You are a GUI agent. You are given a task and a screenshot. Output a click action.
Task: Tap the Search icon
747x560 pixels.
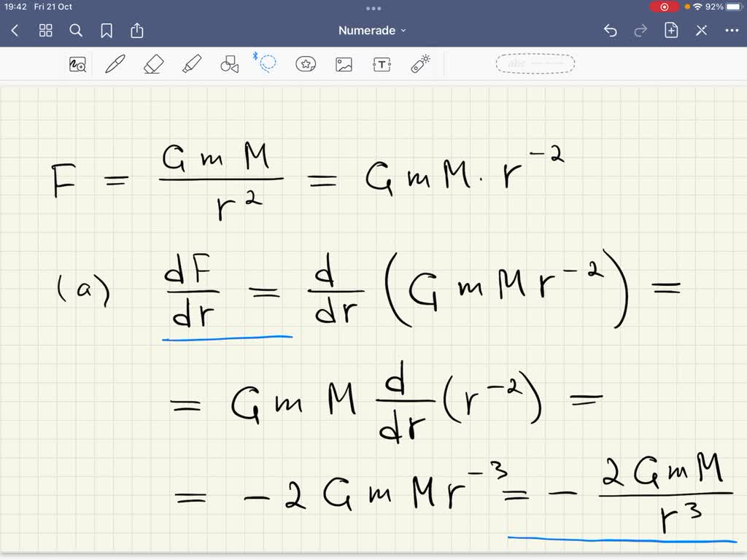[76, 31]
